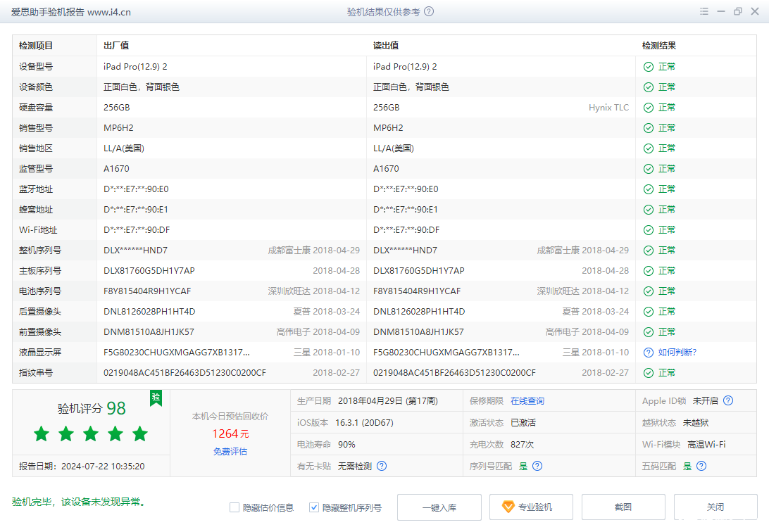
Task: Click 验机完毕，该设备未发现异常 status message
Action: (78, 502)
